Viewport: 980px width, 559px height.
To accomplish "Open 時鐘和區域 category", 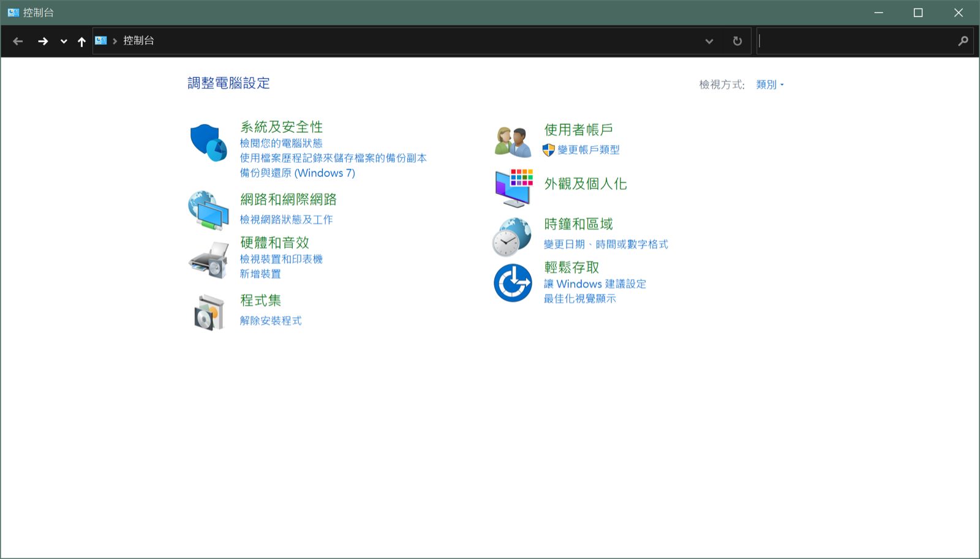I will pos(579,224).
